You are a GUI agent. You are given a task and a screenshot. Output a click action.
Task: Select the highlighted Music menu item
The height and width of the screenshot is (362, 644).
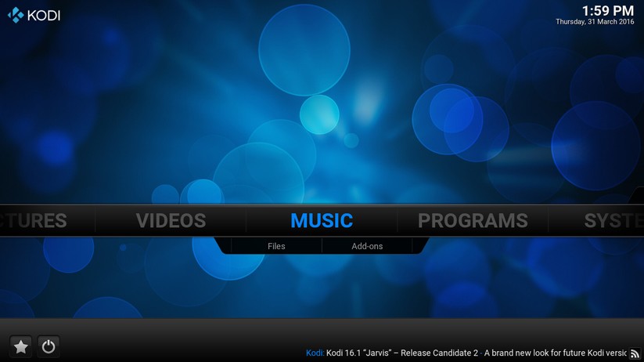tap(322, 221)
